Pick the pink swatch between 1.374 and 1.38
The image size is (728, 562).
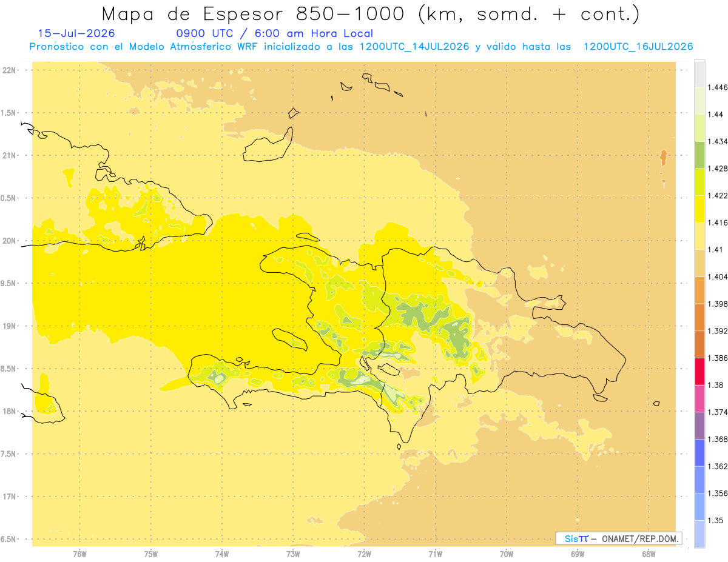(699, 398)
